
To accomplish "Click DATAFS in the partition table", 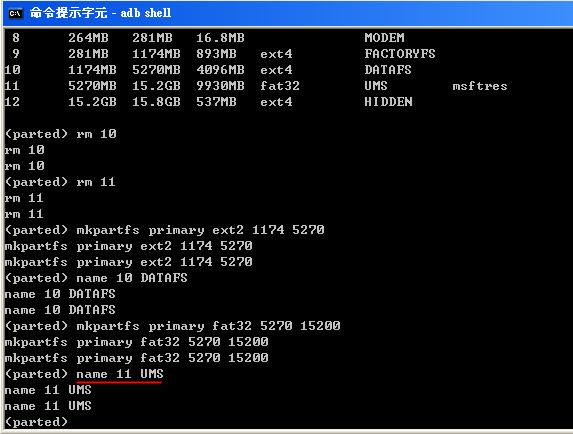I will point(388,70).
